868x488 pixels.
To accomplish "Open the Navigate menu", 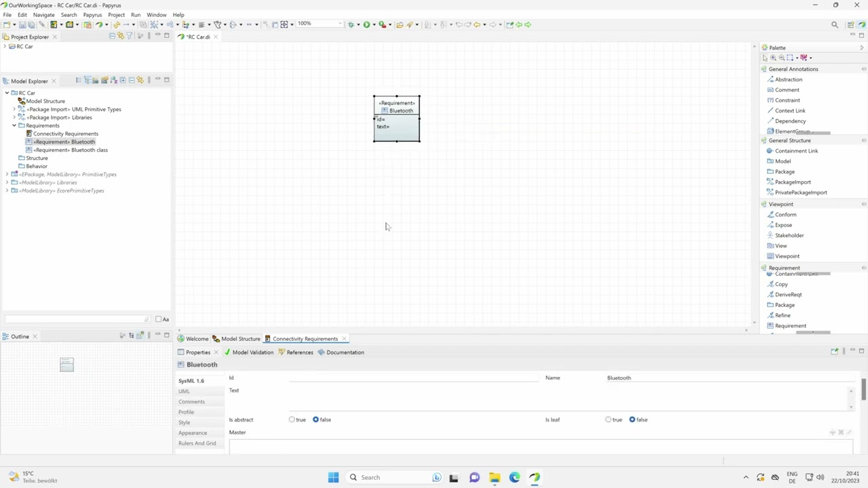I will (43, 15).
